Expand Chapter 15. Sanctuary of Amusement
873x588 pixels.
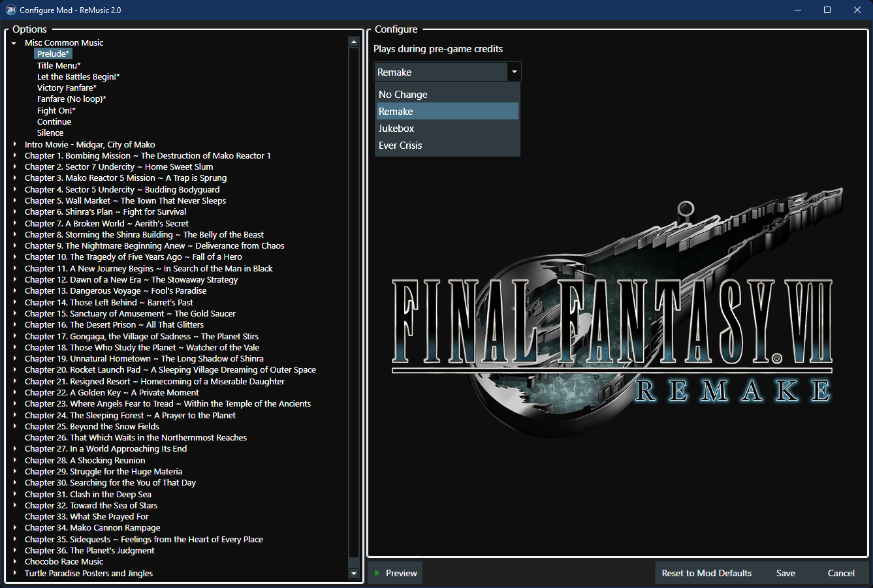click(14, 313)
